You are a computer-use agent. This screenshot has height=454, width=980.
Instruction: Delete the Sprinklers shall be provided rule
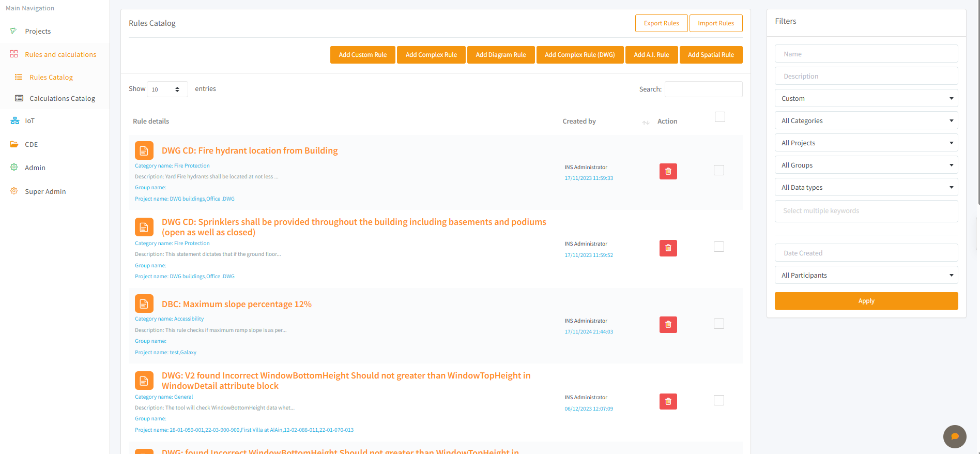(x=668, y=248)
